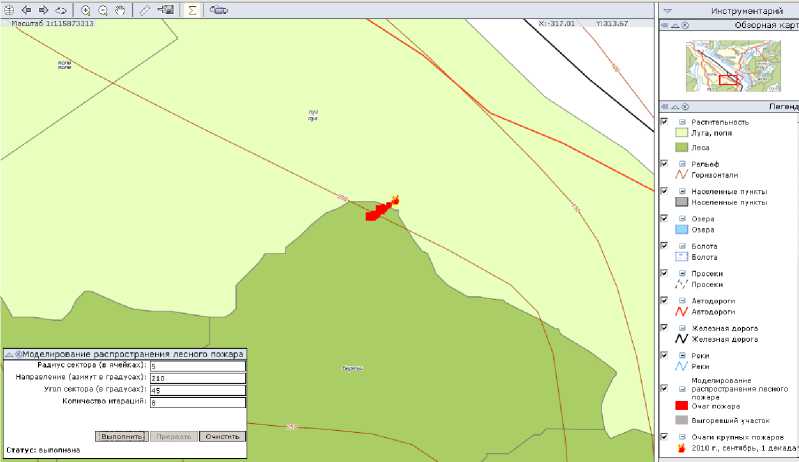This screenshot has width=799, height=462.
Task: Click the Луга, поля light green swatch
Action: click(x=681, y=133)
